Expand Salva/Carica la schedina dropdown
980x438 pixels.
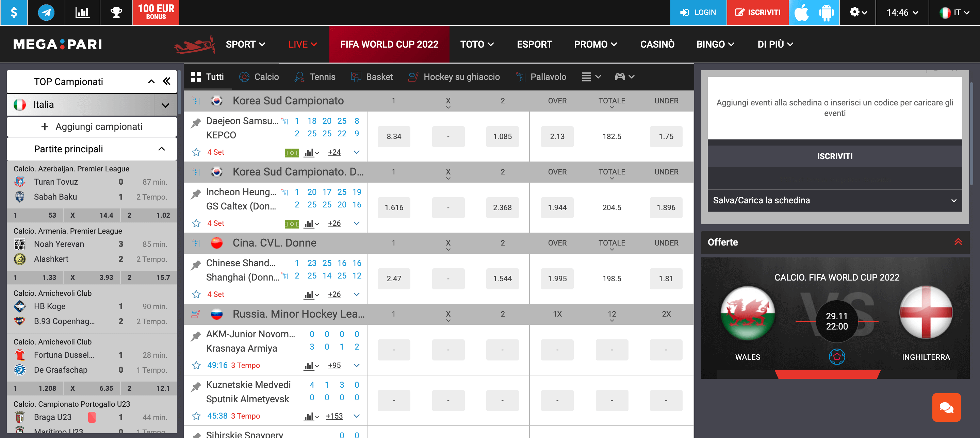click(834, 200)
